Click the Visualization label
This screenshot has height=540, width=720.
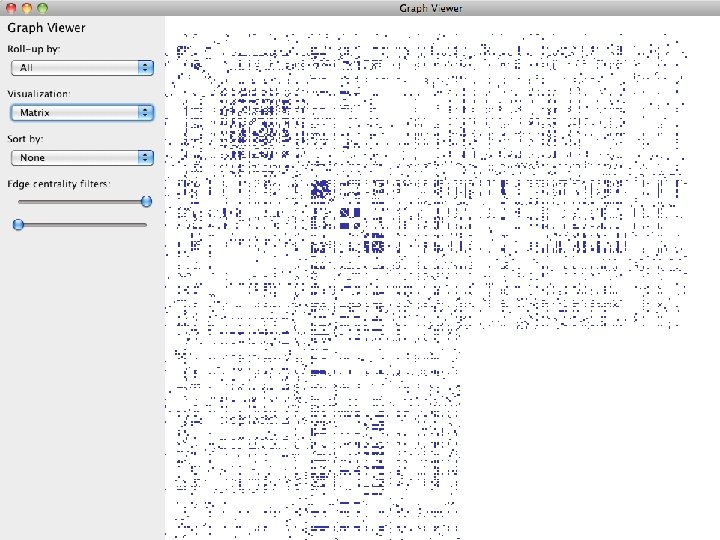pyautogui.click(x=39, y=94)
